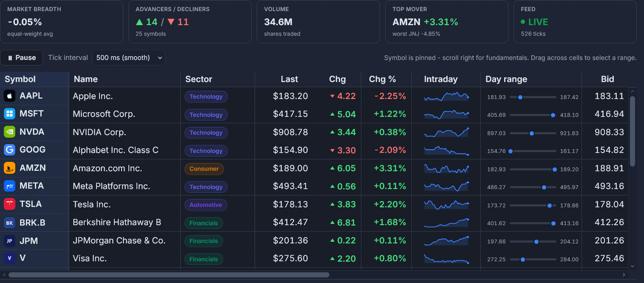The width and height of the screenshot is (644, 283).
Task: Click the GOOG intraday sparkline chart
Action: (446, 150)
